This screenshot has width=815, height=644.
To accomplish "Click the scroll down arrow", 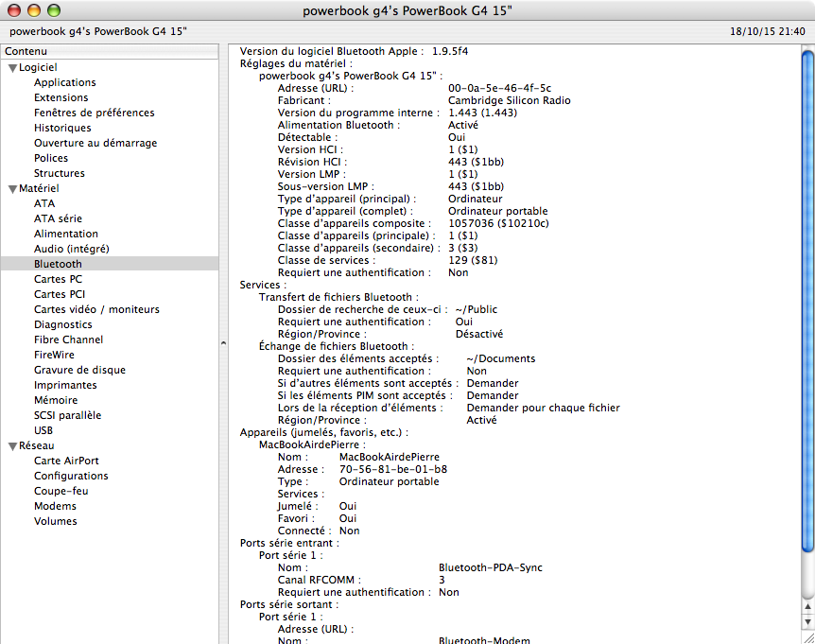I will click(807, 621).
